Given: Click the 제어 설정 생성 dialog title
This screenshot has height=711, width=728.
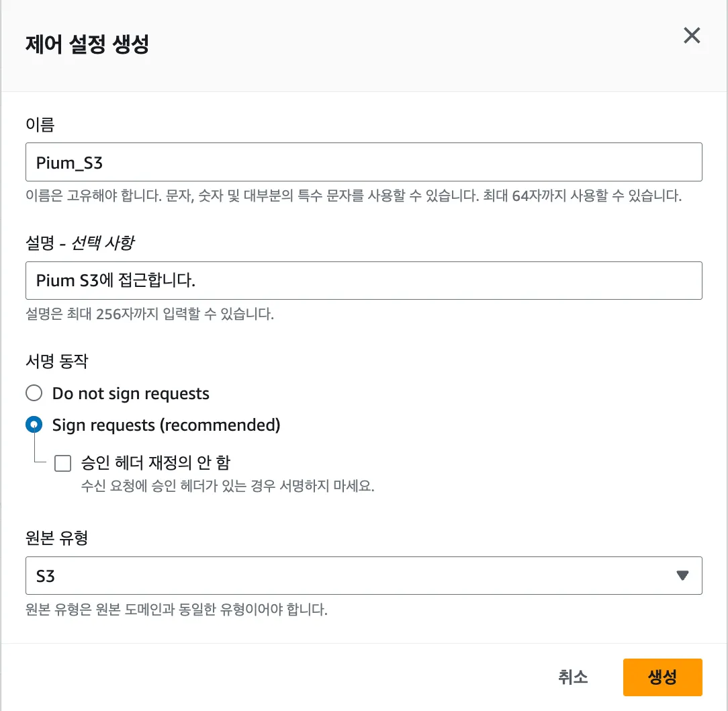Looking at the screenshot, I should point(87,44).
